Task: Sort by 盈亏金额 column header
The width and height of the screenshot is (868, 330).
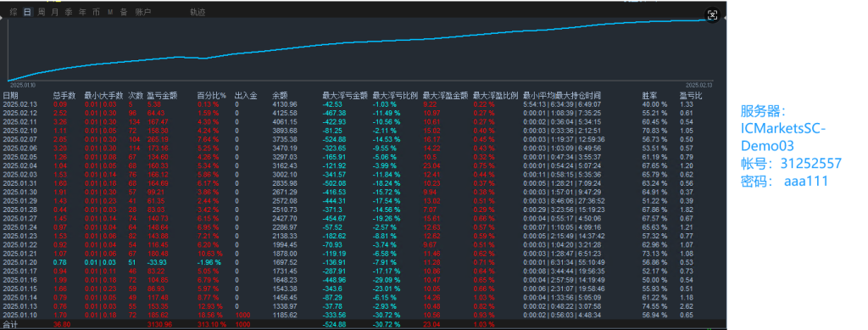Action: 162,95
